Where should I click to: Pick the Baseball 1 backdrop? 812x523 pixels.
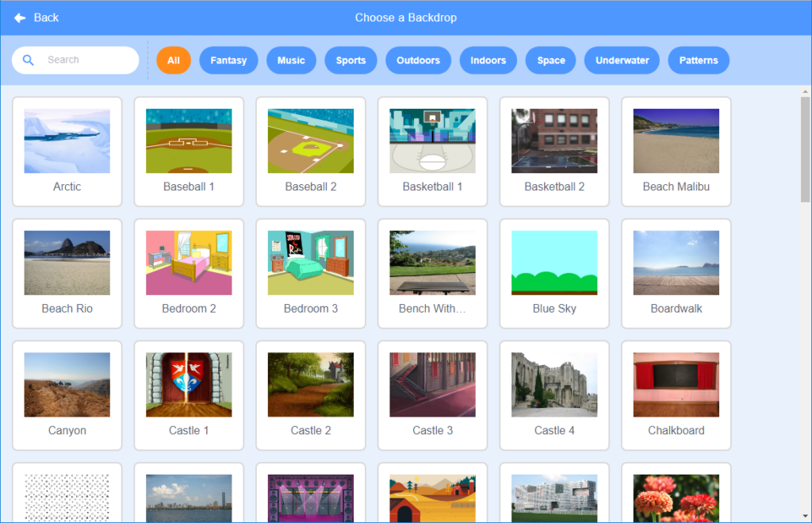[x=189, y=152]
